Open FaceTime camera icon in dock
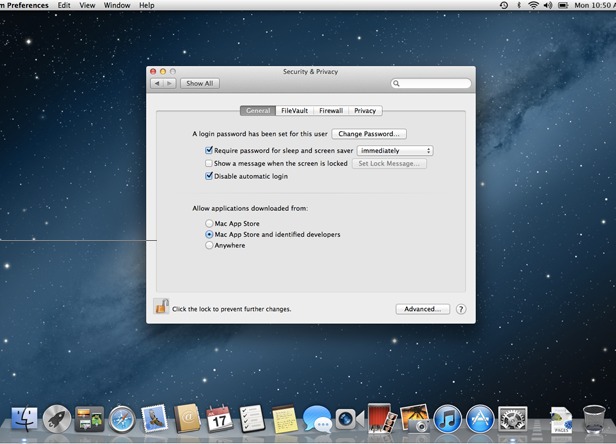This screenshot has height=444, width=616. [350, 419]
